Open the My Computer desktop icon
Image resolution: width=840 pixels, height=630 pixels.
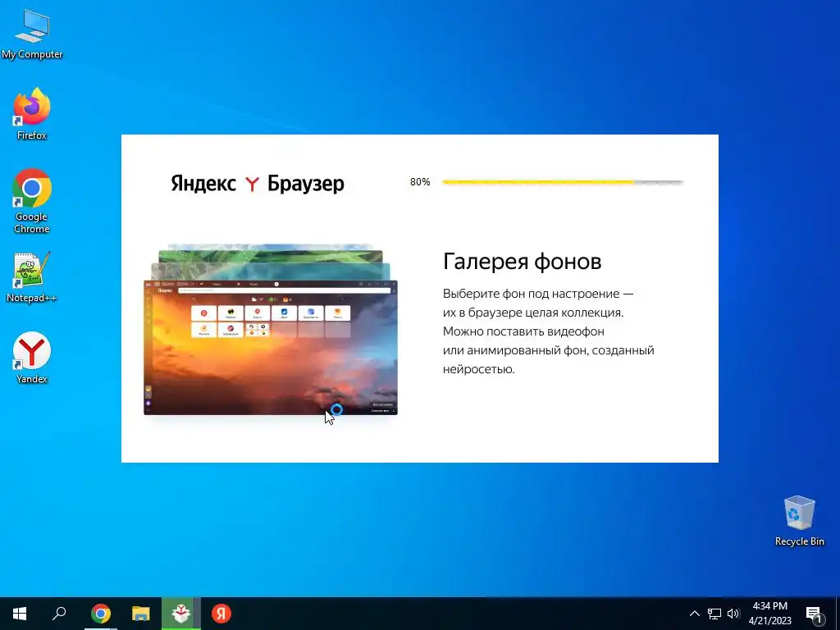[x=32, y=34]
